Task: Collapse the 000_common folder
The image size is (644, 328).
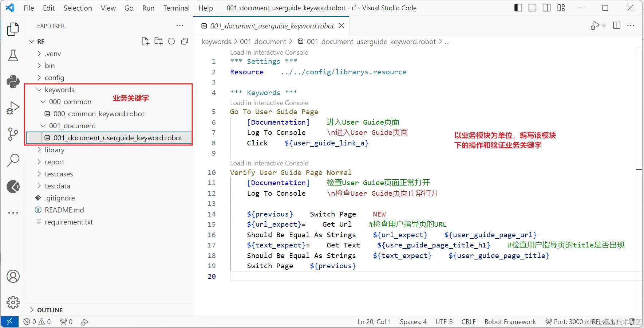Action: pyautogui.click(x=43, y=102)
